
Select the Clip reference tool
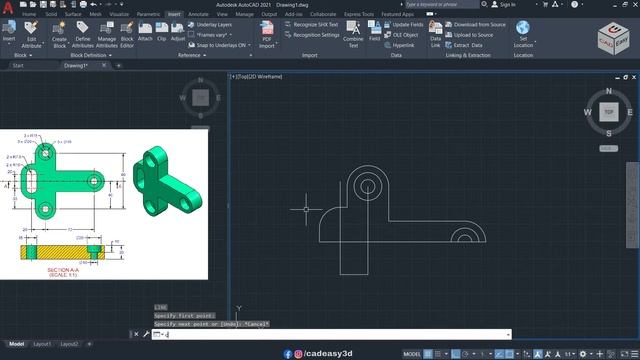point(162,31)
